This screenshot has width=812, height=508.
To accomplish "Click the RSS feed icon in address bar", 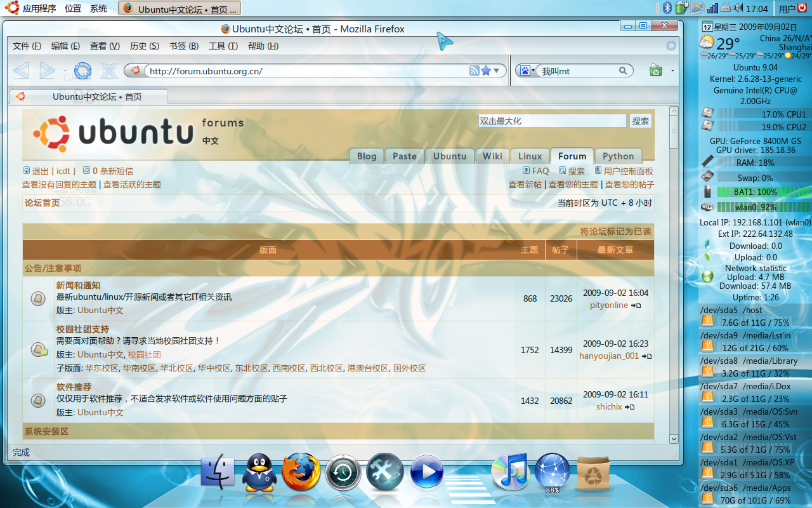I will pyautogui.click(x=474, y=70).
